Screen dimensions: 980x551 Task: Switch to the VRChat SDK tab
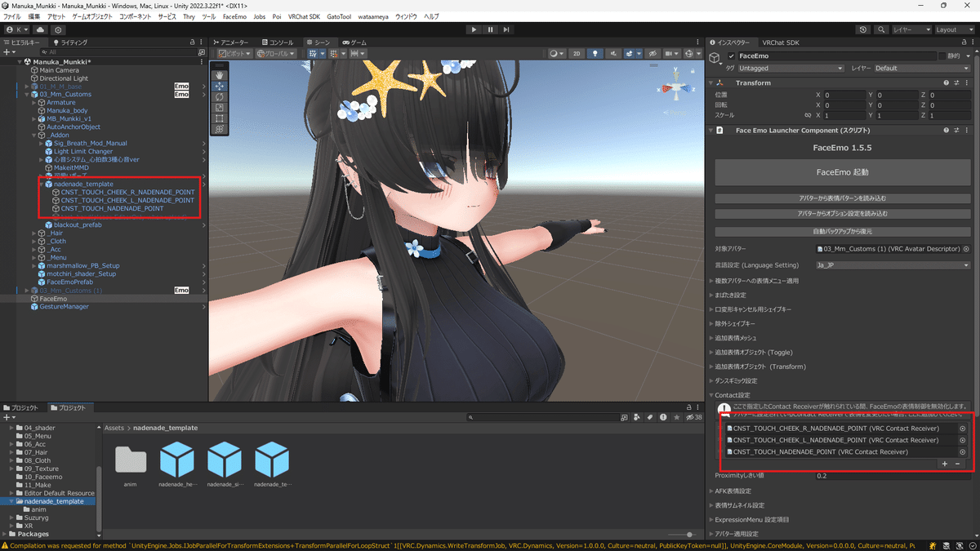[x=781, y=42]
